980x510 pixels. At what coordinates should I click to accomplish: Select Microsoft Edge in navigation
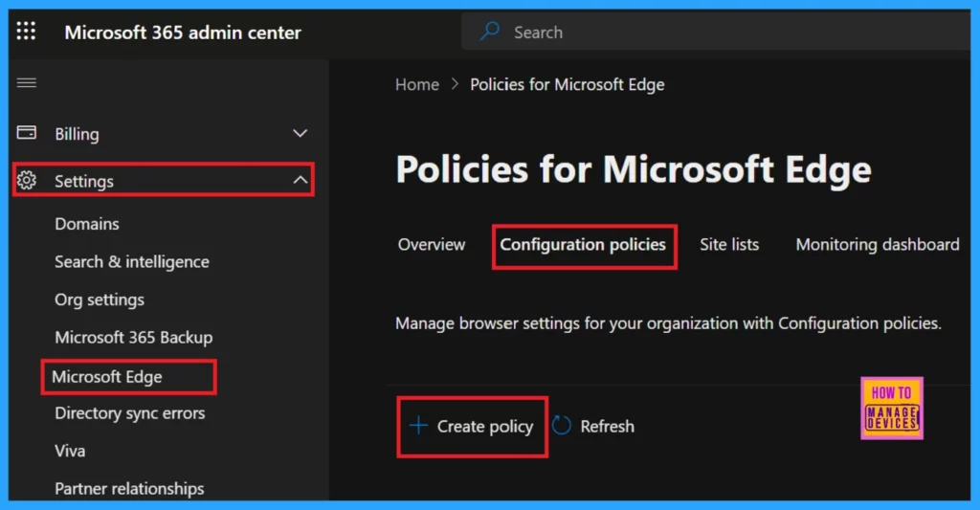pos(107,377)
